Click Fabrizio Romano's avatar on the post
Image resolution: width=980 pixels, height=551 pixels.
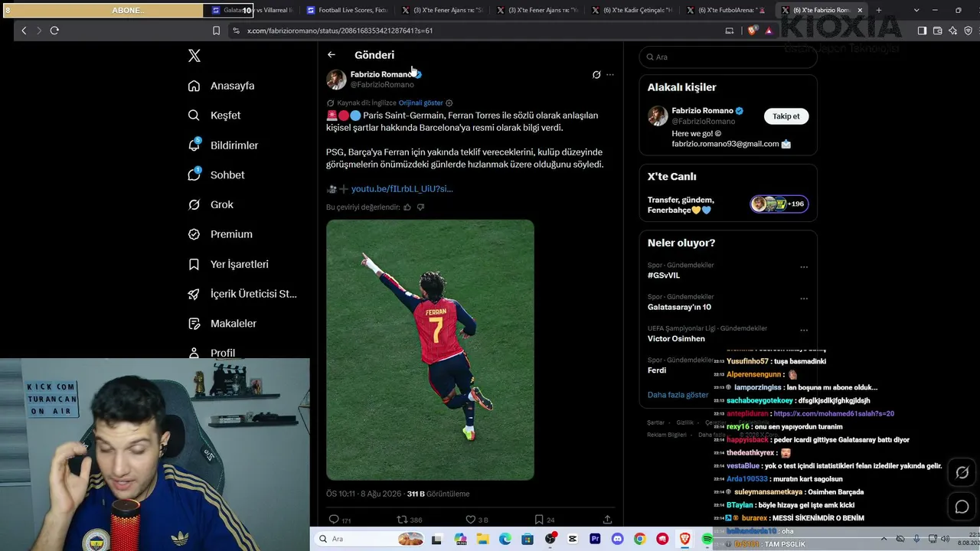coord(336,80)
